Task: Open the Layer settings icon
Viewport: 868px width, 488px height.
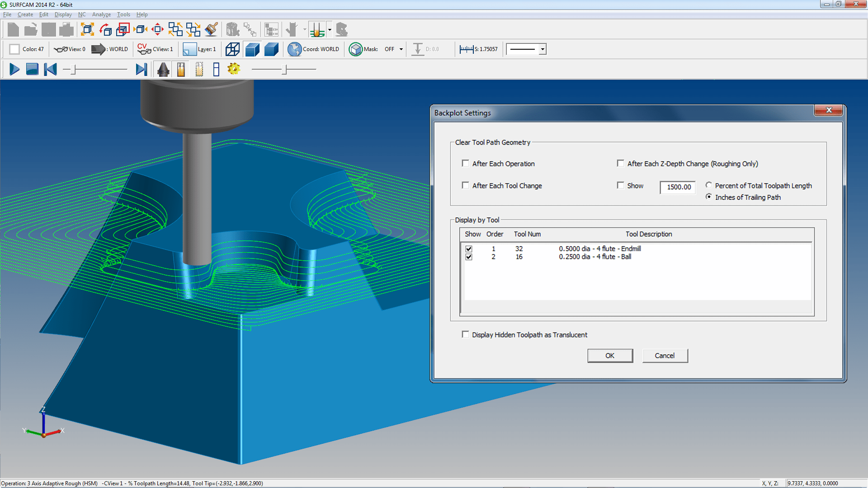Action: pos(189,49)
